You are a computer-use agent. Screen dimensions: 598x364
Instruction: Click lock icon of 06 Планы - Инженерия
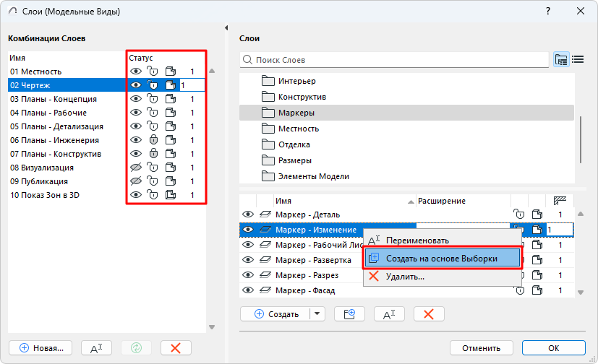[153, 140]
